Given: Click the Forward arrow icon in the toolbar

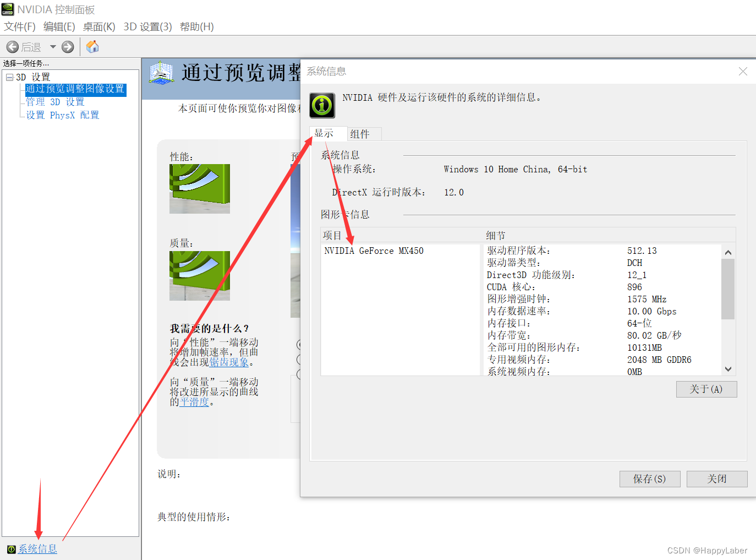Looking at the screenshot, I should [68, 47].
